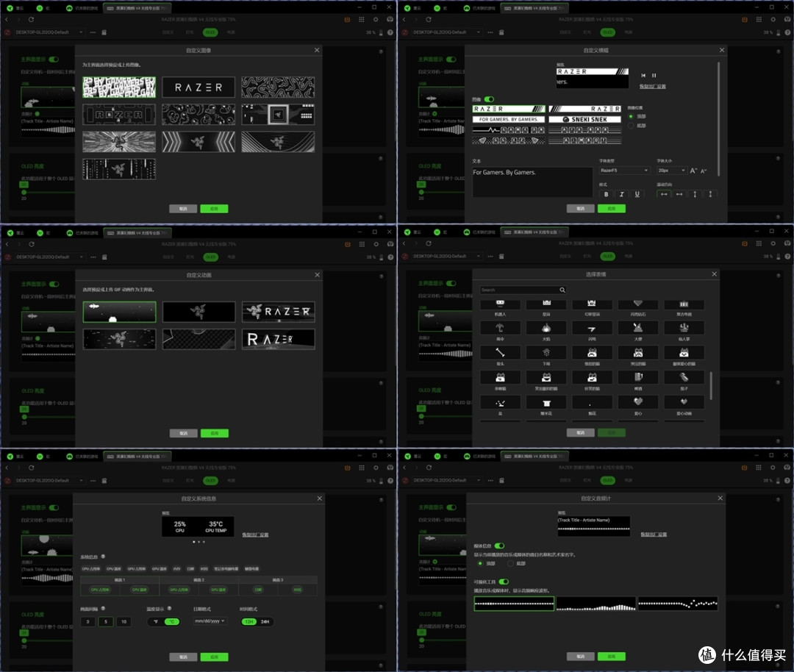Cancel the custom animation dialog
Screen dimensions: 794x672
(183, 434)
